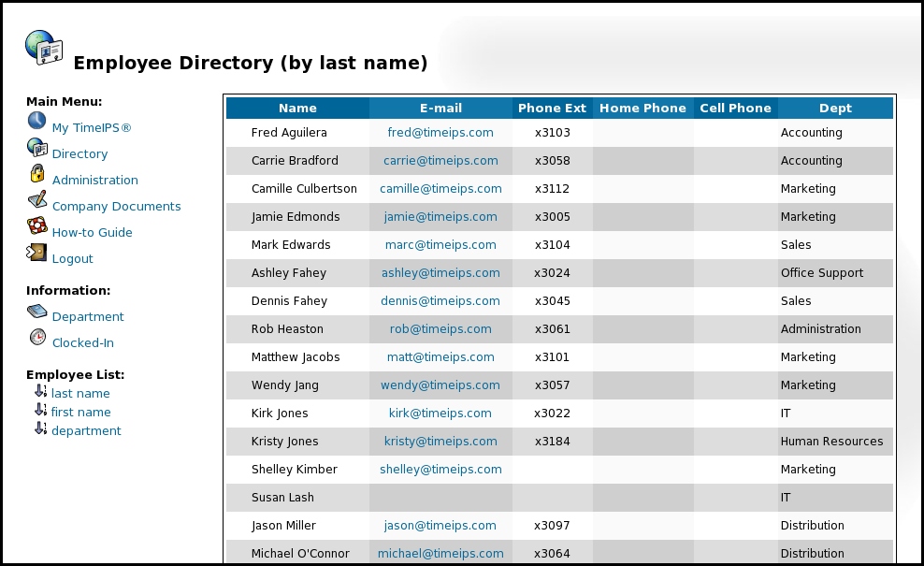The width and height of the screenshot is (924, 566).
Task: Click the Logout door icon
Action: pos(36,252)
